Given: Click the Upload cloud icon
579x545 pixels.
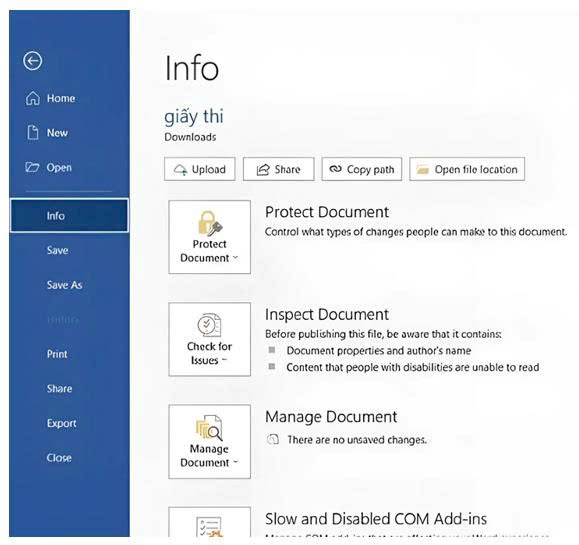Looking at the screenshot, I should [181, 169].
